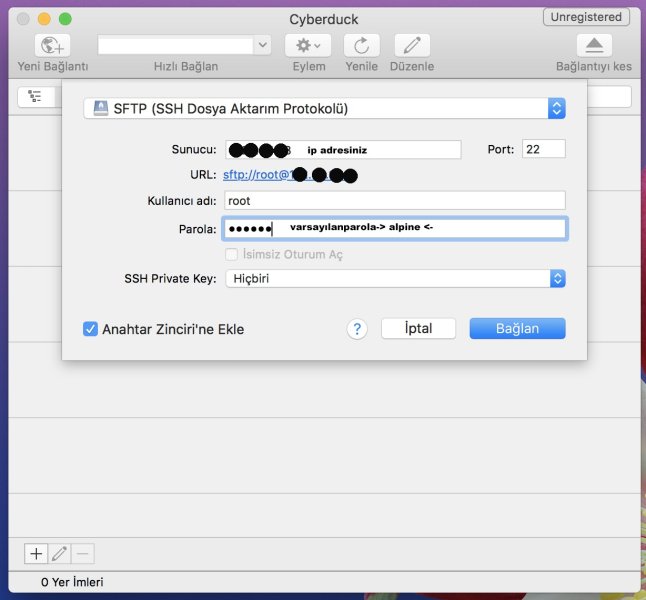646x600 pixels.
Task: Click the Kullanıcı adı field containing root
Action: pos(395,201)
